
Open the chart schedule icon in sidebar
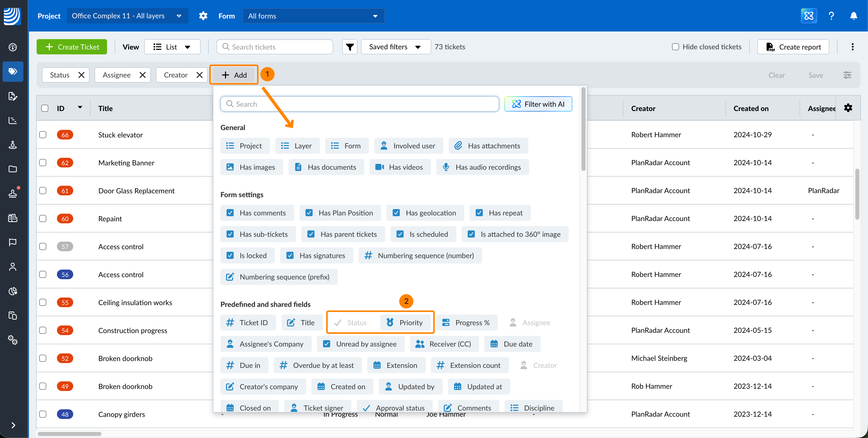click(13, 120)
